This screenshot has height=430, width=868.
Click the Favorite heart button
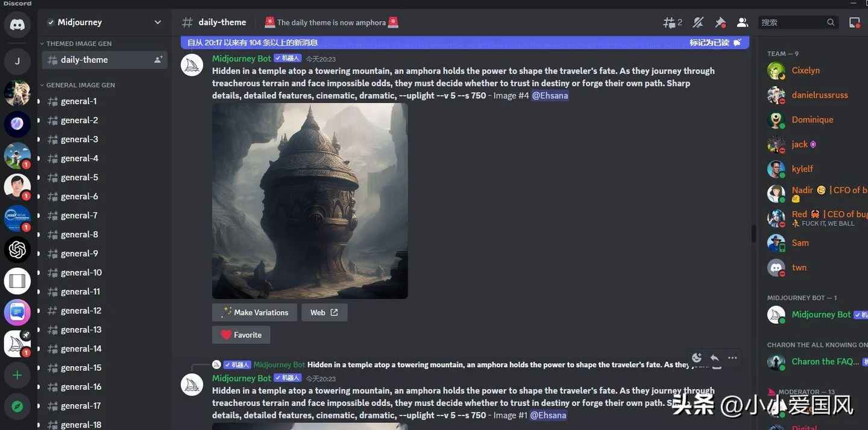(x=241, y=335)
